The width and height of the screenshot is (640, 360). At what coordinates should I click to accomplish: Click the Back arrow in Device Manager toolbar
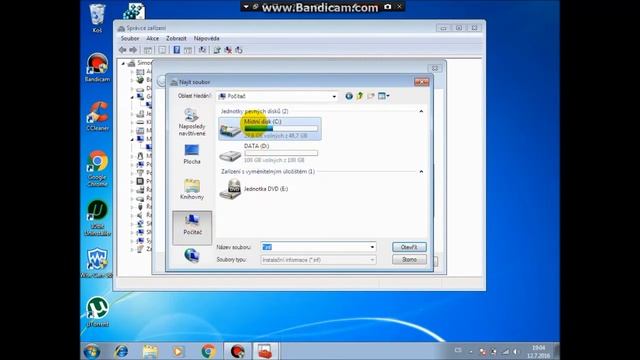coord(122,50)
